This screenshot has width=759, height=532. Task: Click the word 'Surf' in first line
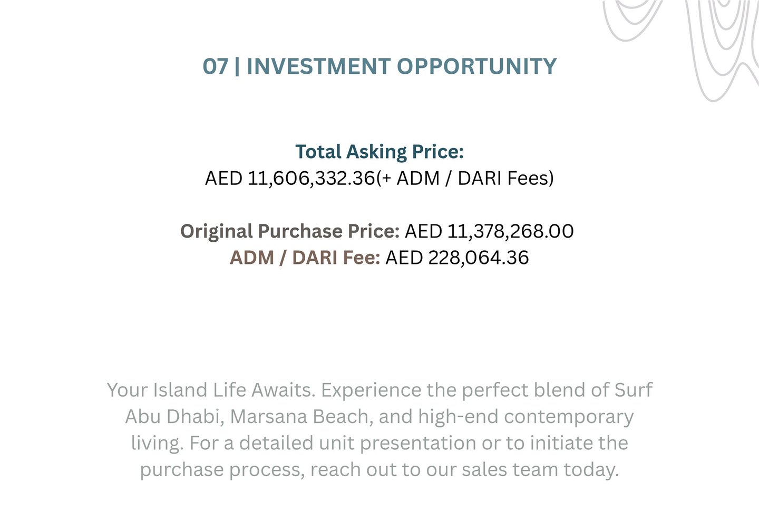coord(633,390)
